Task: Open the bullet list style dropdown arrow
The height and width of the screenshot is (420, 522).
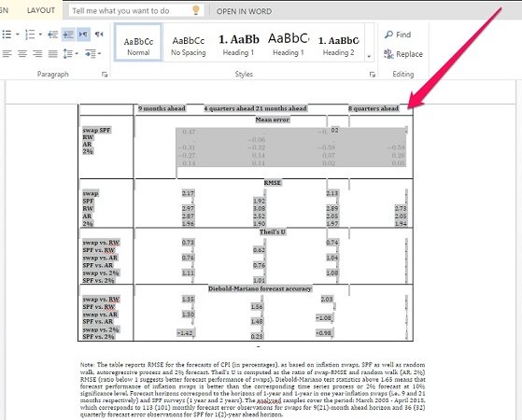Action: (18, 35)
